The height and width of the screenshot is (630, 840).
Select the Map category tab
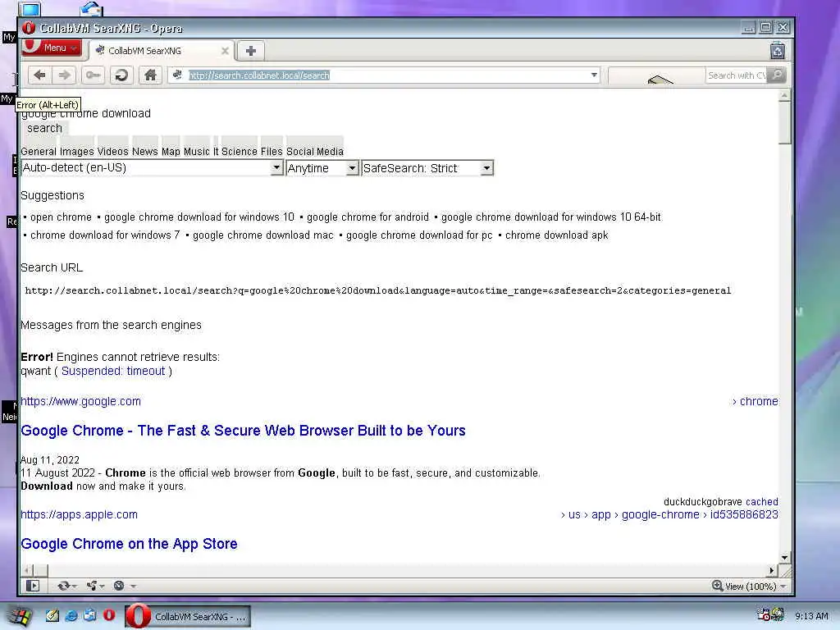pos(171,152)
